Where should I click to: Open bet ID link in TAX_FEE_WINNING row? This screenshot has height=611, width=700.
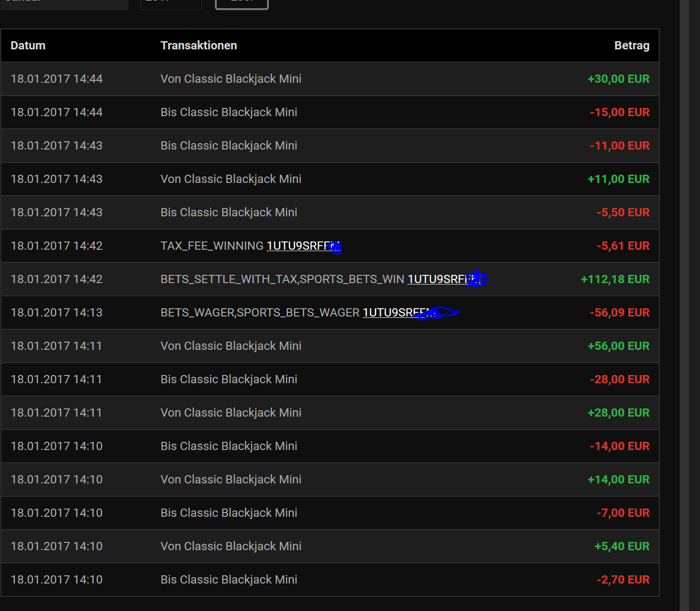coord(304,246)
